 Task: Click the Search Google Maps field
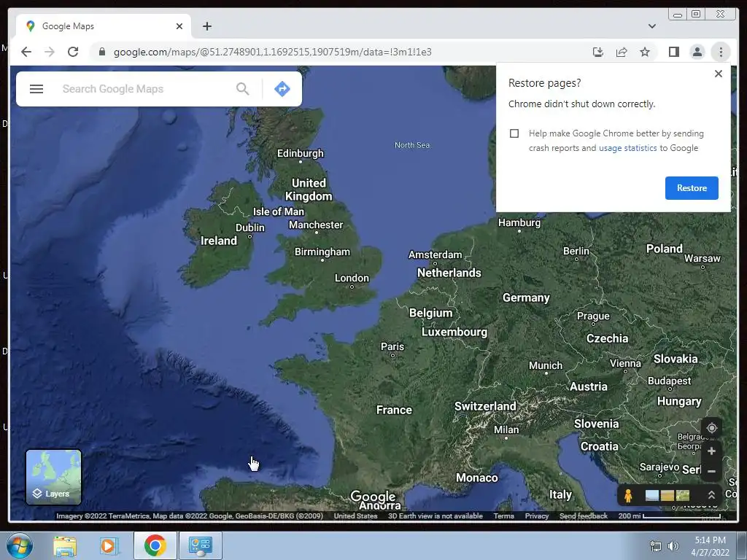tap(145, 89)
